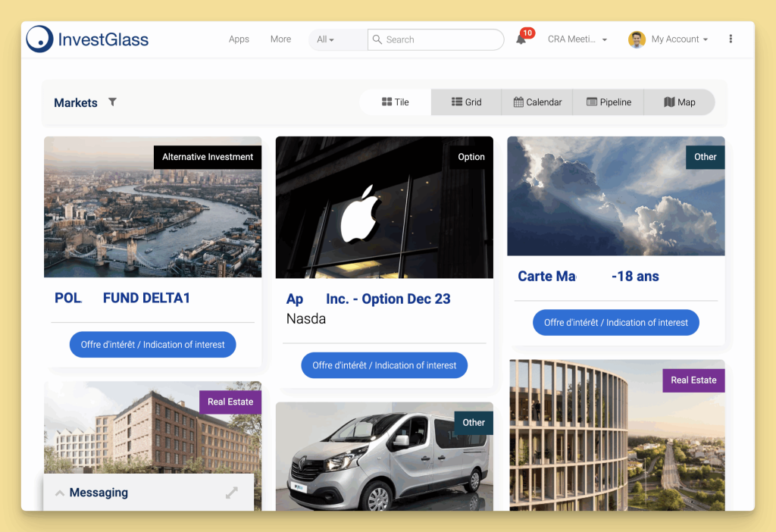Click the three-dot overflow menu icon
The height and width of the screenshot is (532, 776).
click(731, 39)
